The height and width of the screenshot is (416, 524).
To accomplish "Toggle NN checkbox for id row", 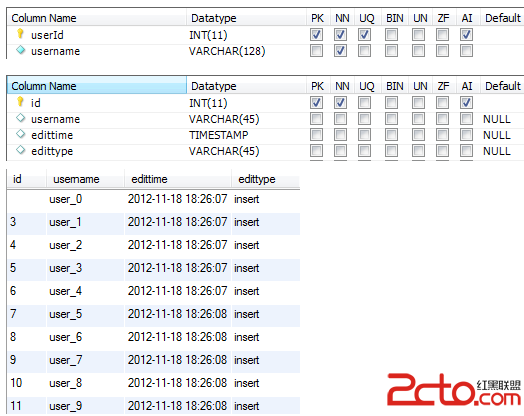I will click(x=340, y=103).
